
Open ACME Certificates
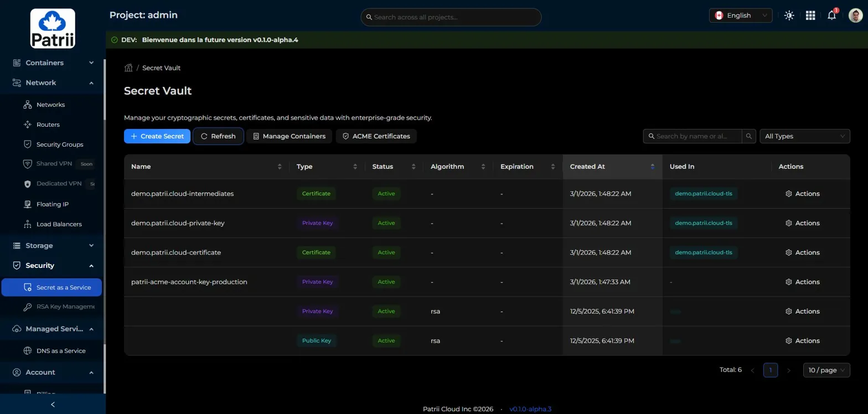click(376, 136)
